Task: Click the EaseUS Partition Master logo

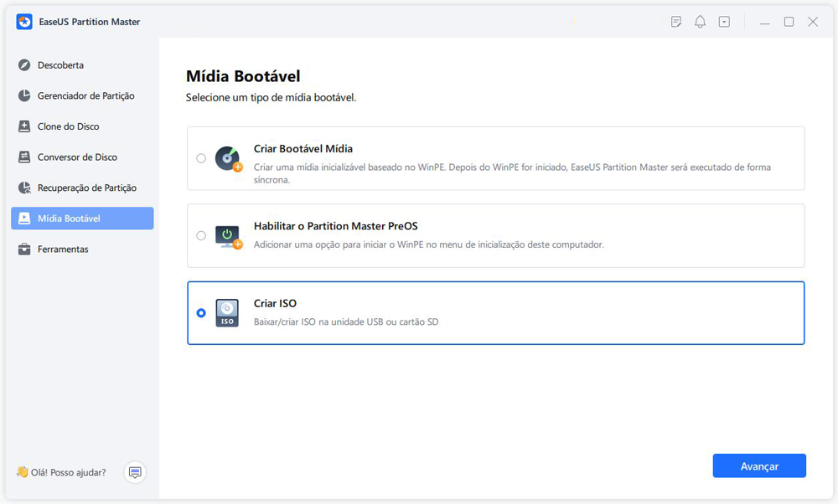Action: [24, 22]
